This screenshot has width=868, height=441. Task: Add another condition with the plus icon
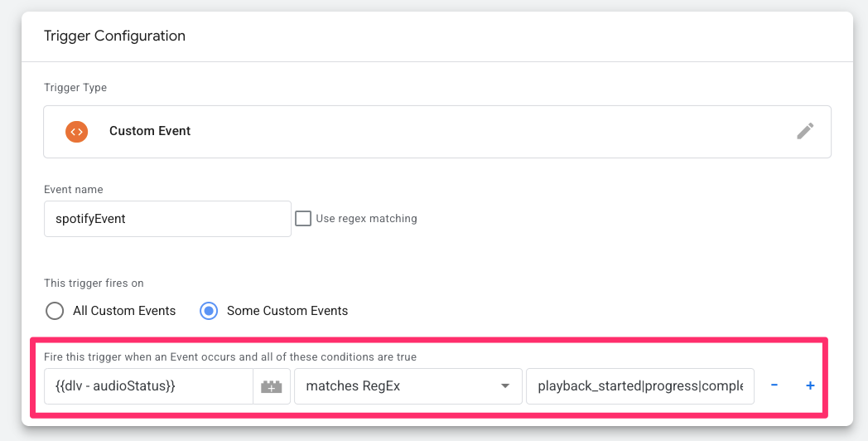[x=810, y=385]
